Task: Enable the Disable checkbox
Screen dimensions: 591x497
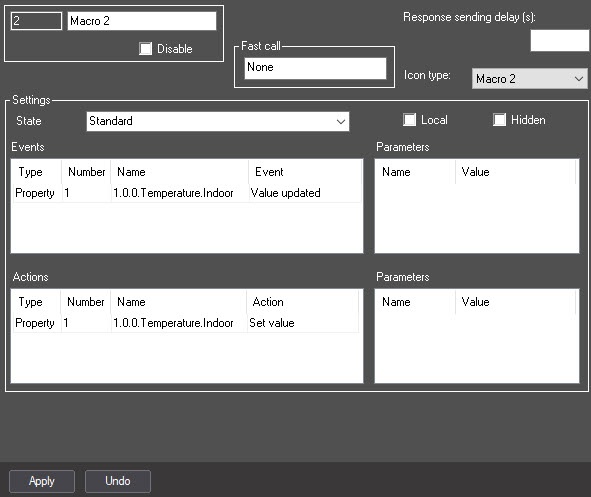Action: pyautogui.click(x=145, y=49)
